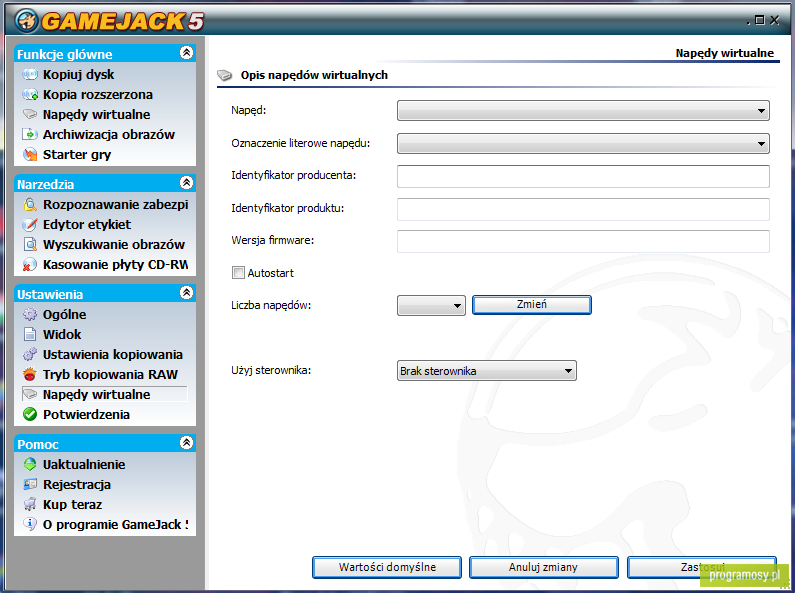Click the Kup teraz cart icon
The width and height of the screenshot is (795, 593).
click(30, 505)
